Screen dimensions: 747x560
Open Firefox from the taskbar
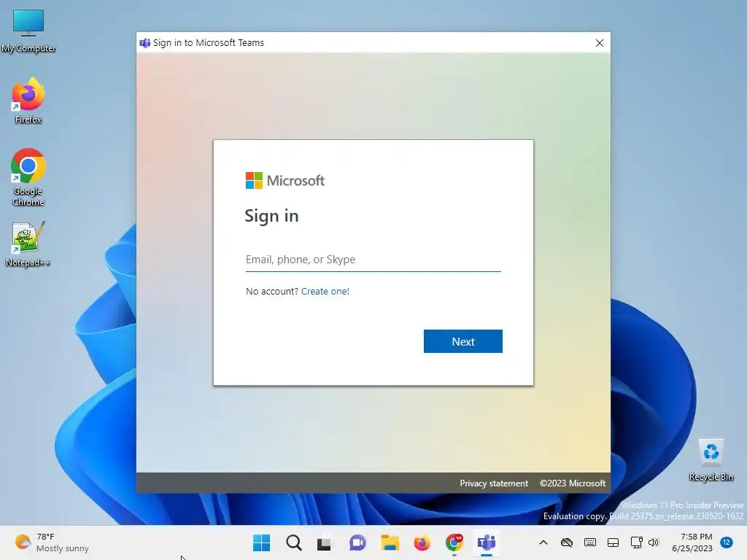[422, 542]
